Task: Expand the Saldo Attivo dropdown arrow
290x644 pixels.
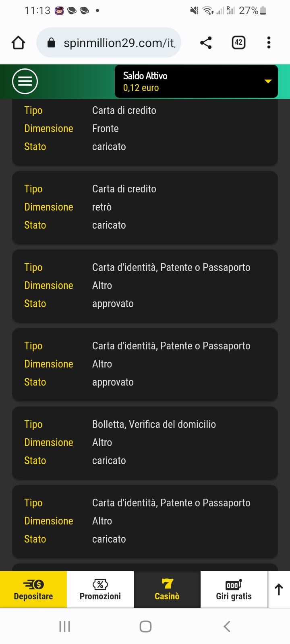Action: pos(268,81)
